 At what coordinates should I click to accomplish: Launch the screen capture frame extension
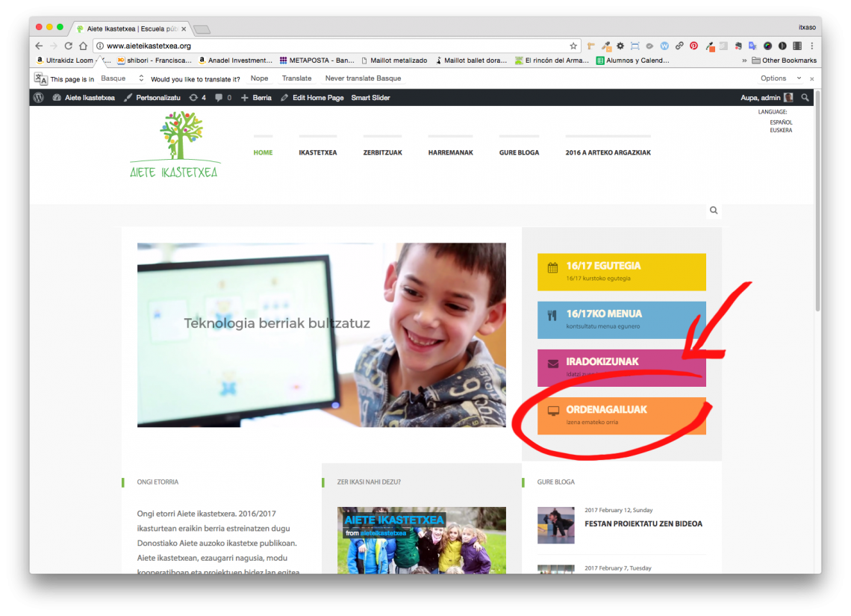click(635, 46)
